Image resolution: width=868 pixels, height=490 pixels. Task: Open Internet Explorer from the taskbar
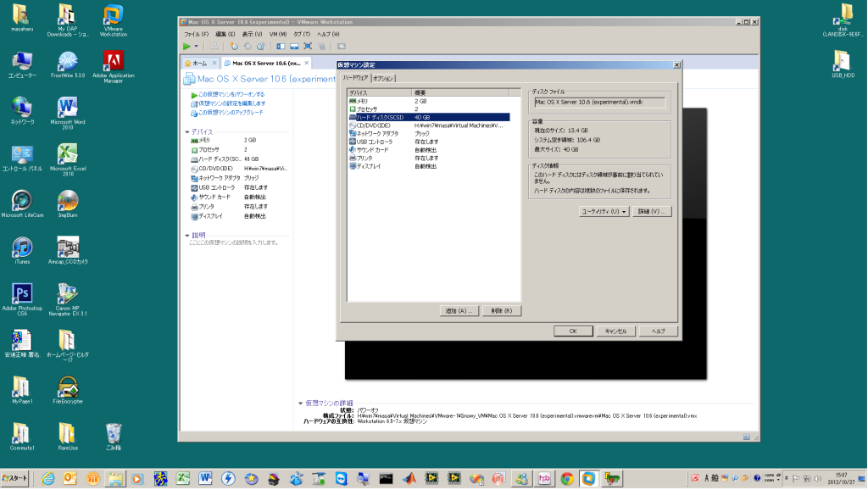tap(47, 479)
